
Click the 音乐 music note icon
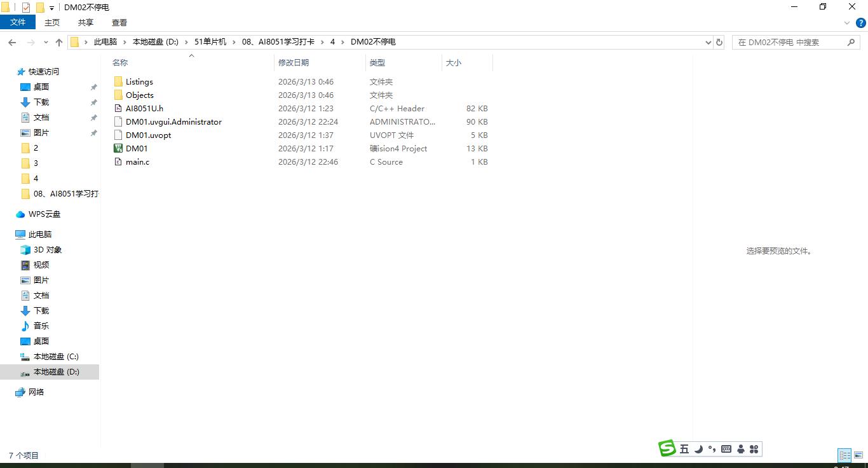coord(25,326)
